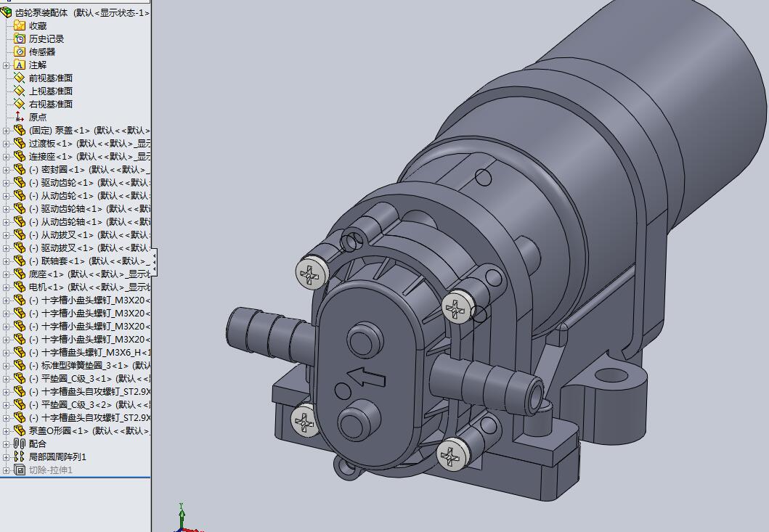Select the 前视基准面 plane icon
Screen dimensions: 769x532
[19, 78]
